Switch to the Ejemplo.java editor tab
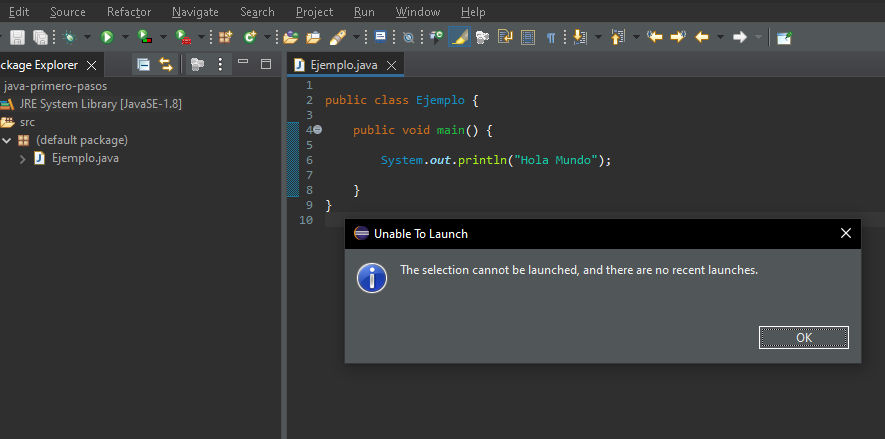This screenshot has height=439, width=885. coord(342,65)
